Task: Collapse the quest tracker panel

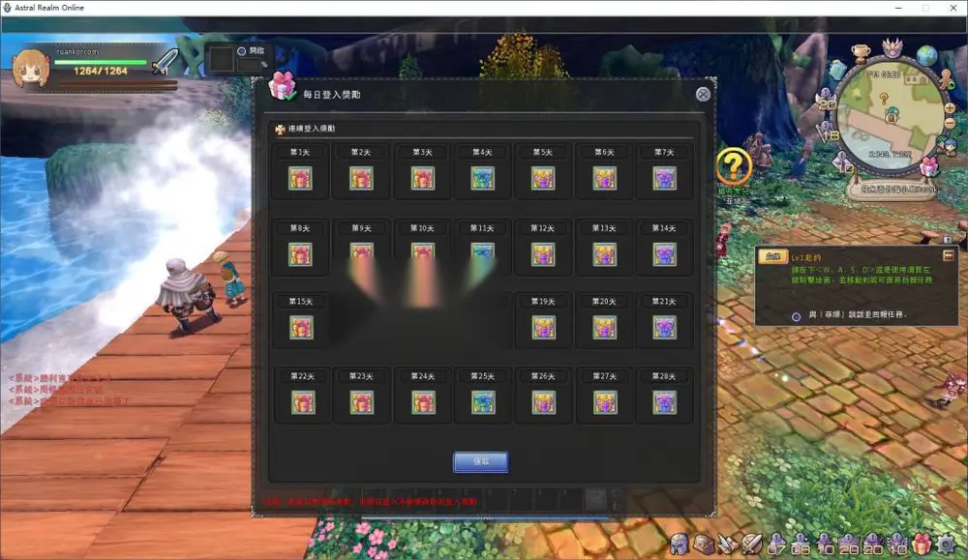Action: click(949, 255)
